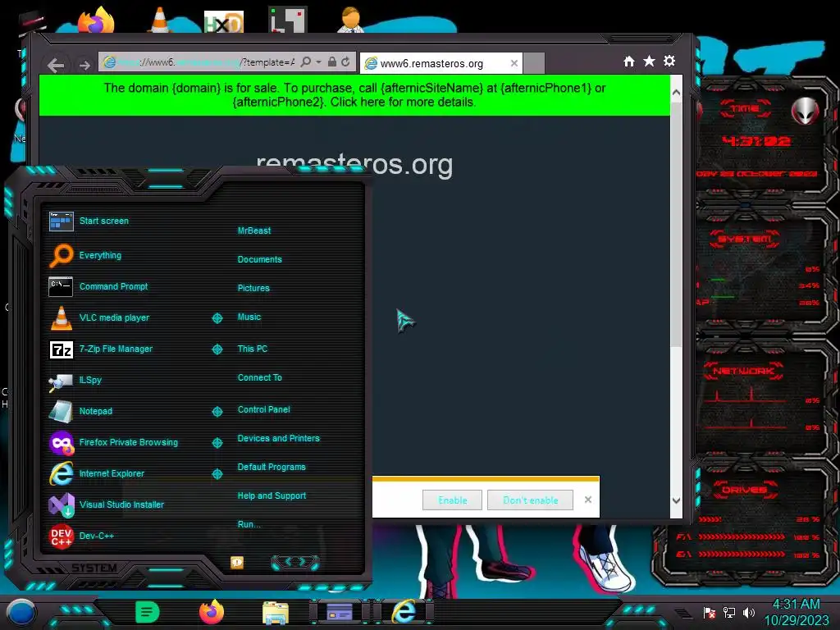840x630 pixels.
Task: Open Internet Explorer icon in start menu
Action: point(62,473)
